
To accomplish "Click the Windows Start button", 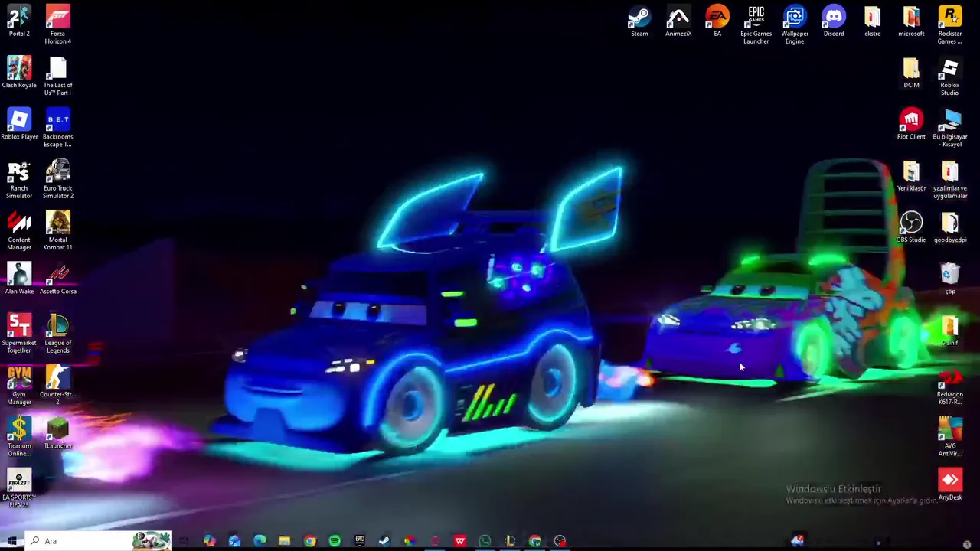I will 11,541.
